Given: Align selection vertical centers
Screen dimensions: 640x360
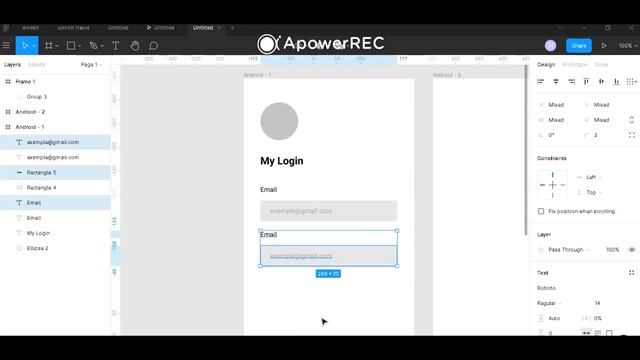Looking at the screenshot, I should coord(601,82).
